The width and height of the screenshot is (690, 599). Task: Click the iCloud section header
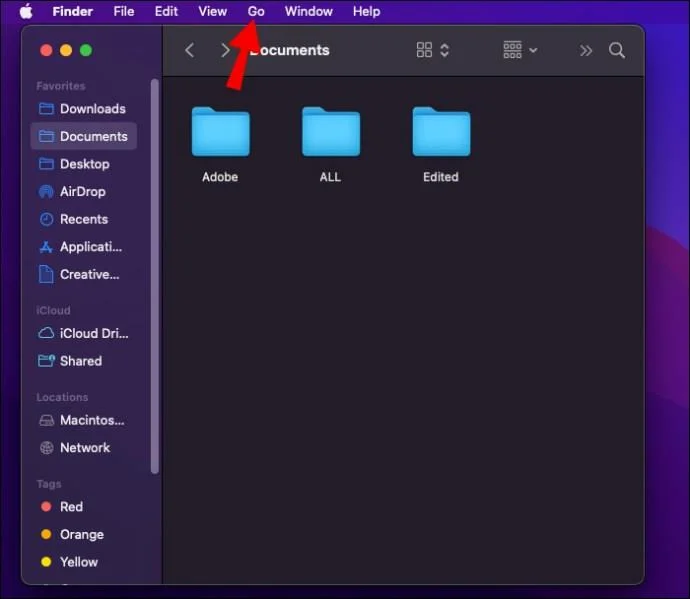tap(53, 310)
